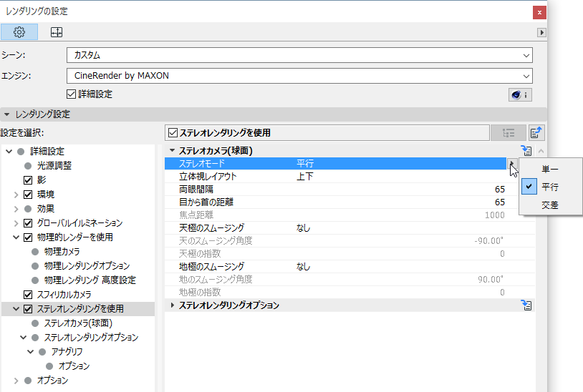Select 物理カメラ in the tree
The image size is (583, 392).
pos(62,252)
